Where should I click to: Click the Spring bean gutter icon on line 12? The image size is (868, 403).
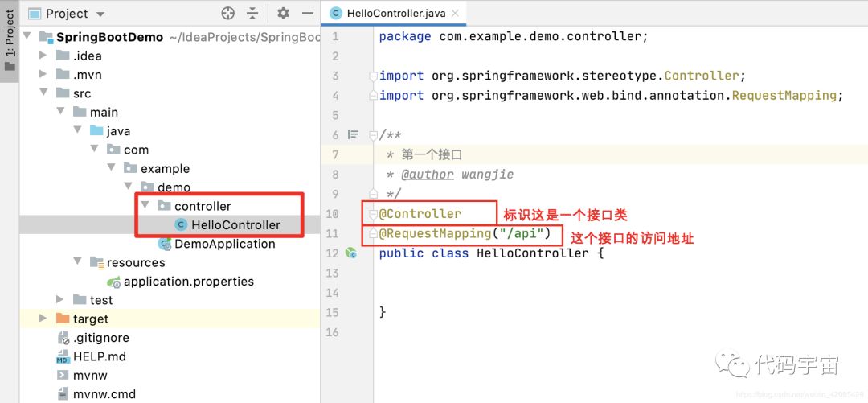(x=351, y=253)
